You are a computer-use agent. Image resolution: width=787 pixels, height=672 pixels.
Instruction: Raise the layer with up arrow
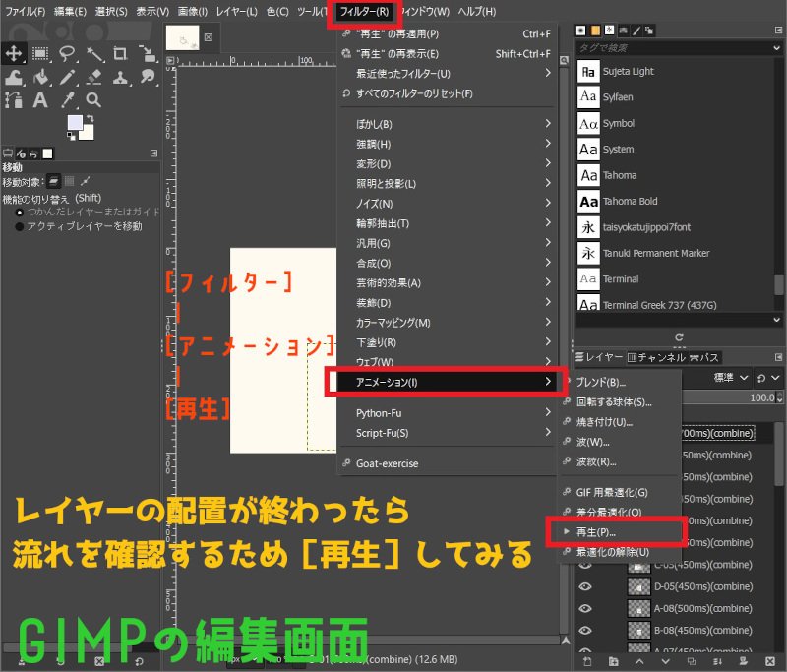[x=638, y=661]
